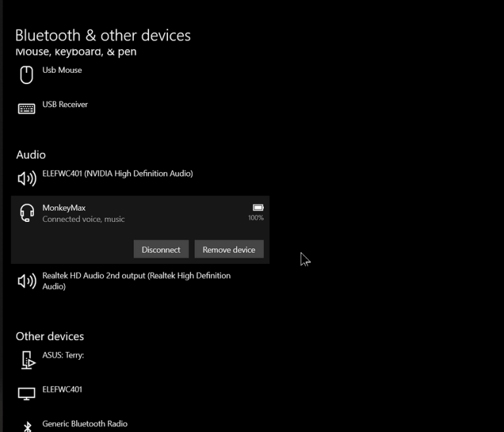Select the Usb Mouse entry
This screenshot has width=504, height=432.
pyautogui.click(x=62, y=70)
